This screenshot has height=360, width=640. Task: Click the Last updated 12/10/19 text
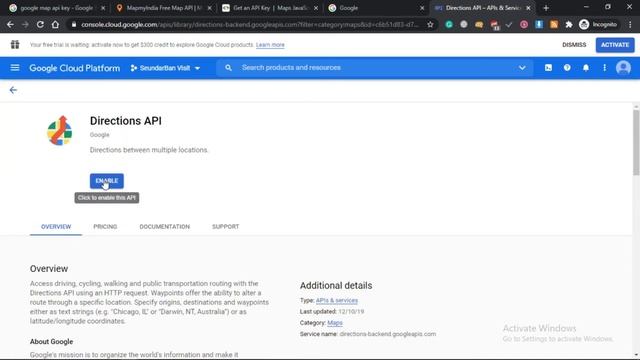pyautogui.click(x=332, y=311)
